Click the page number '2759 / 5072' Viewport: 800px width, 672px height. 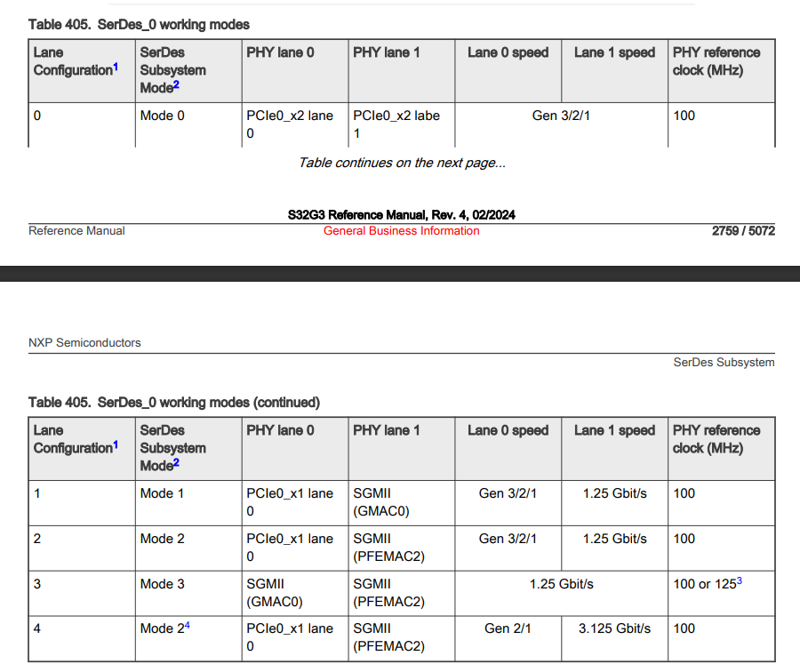click(x=743, y=230)
